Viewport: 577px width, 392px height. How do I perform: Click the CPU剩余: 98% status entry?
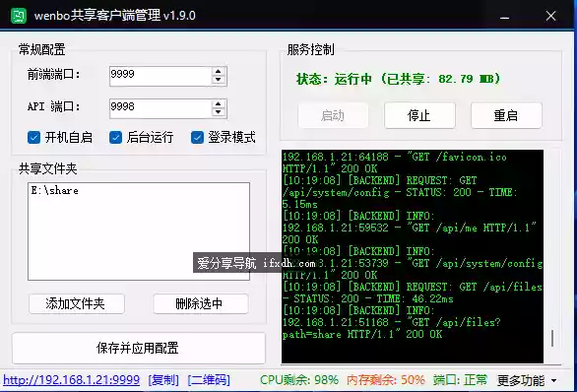pyautogui.click(x=299, y=379)
